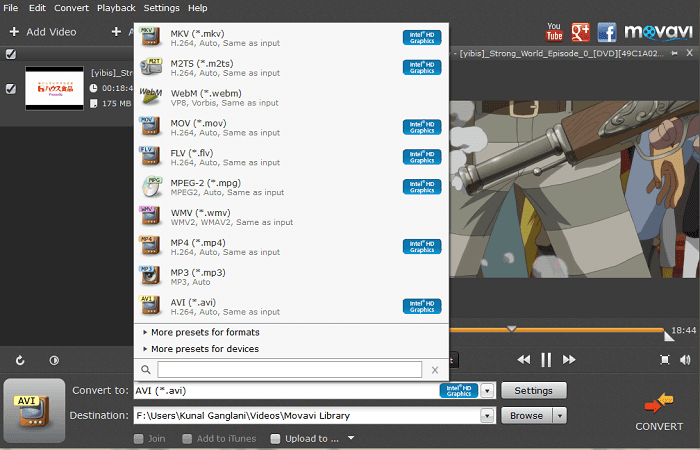Open the YouTube link icon
700x450 pixels.
(554, 32)
